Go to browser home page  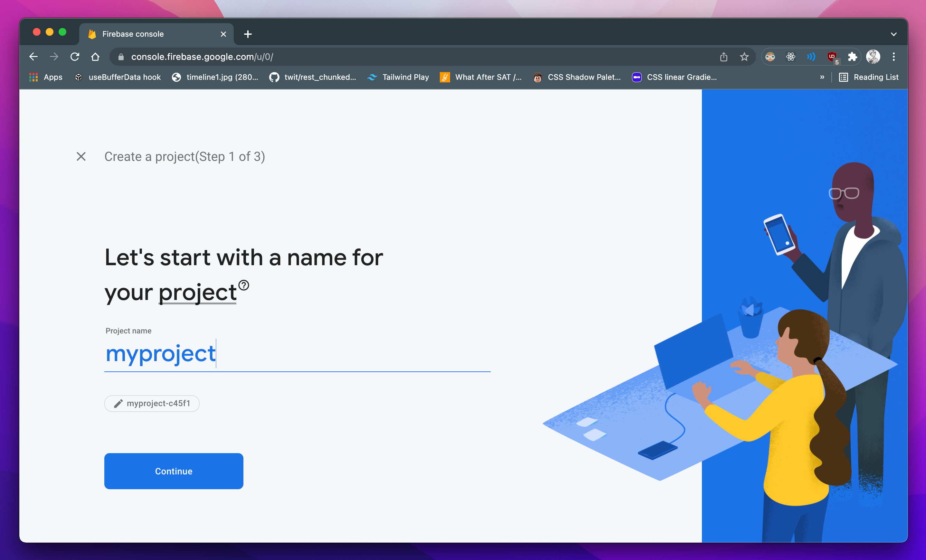[95, 57]
